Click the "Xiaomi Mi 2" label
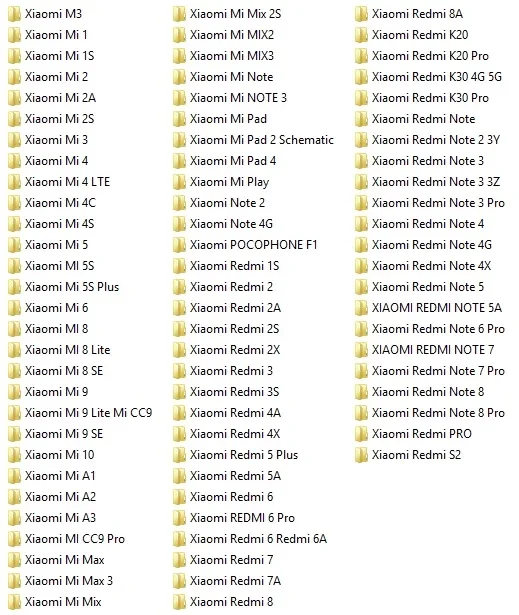 (x=56, y=77)
